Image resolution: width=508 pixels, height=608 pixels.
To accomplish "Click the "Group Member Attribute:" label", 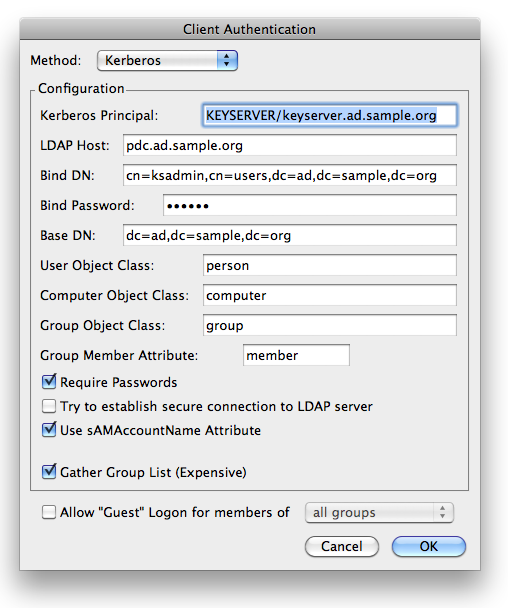I will 119,355.
